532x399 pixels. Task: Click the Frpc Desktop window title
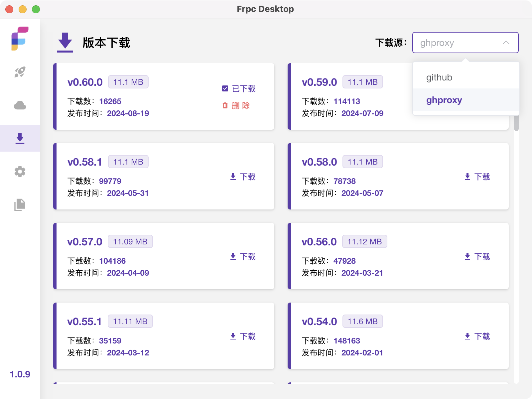pos(265,9)
